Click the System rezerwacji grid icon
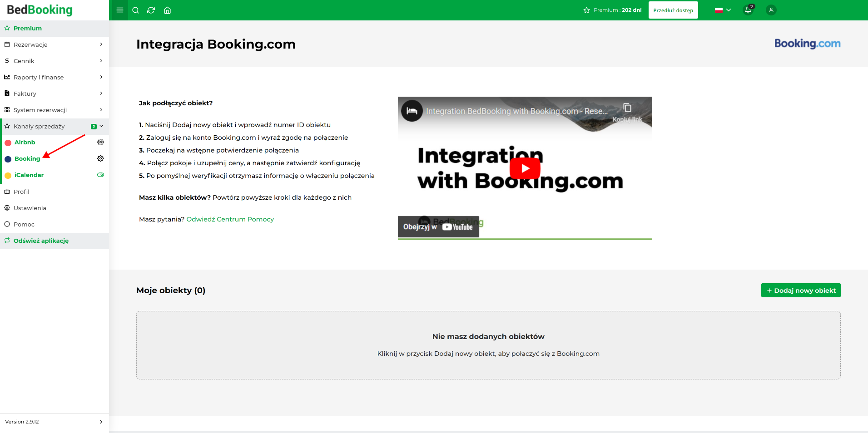This screenshot has height=433, width=868. tap(7, 110)
